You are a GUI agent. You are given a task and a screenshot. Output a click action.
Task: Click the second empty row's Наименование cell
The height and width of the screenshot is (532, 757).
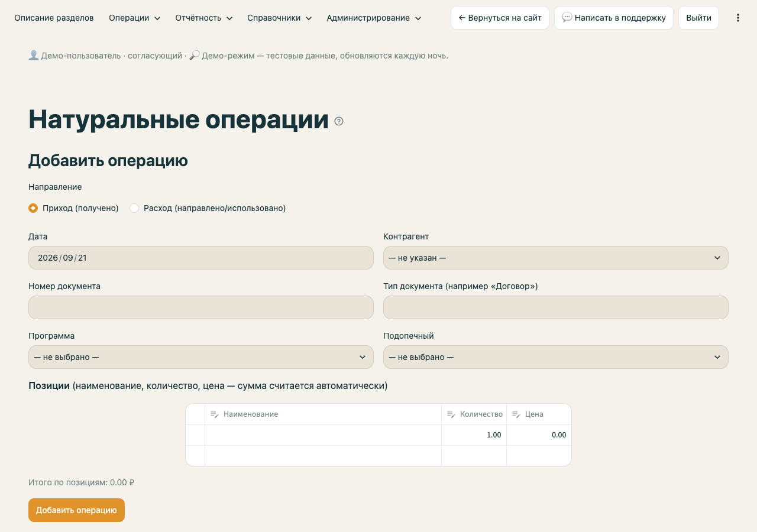[323, 456]
